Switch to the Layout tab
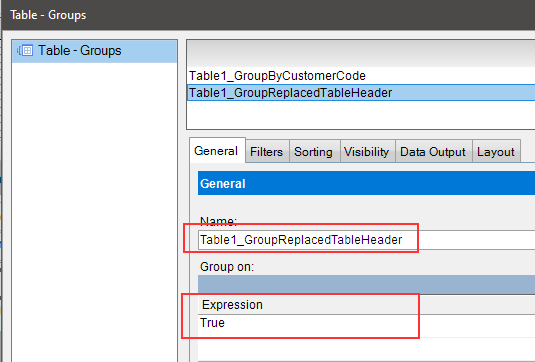 496,152
